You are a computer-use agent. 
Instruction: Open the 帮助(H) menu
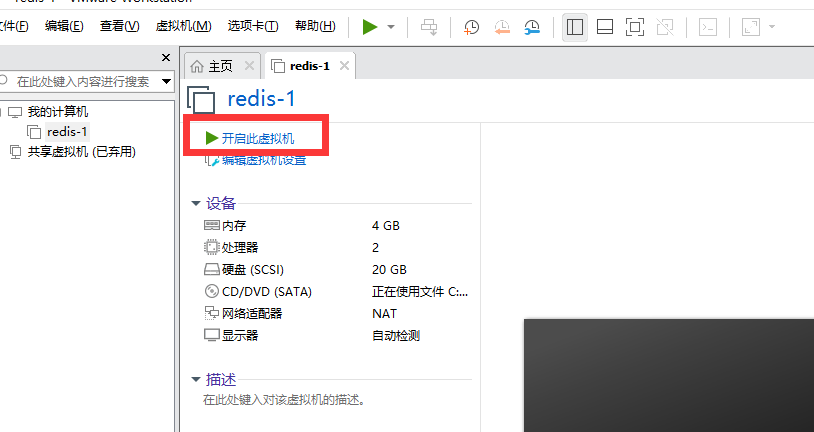click(315, 26)
